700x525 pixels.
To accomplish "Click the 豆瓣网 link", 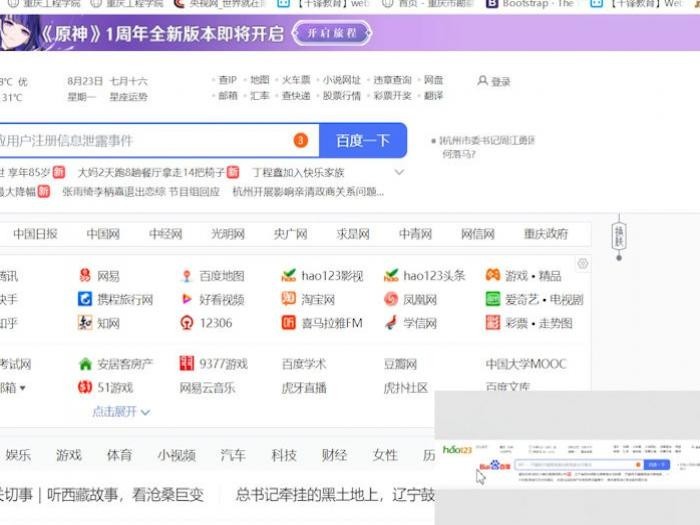I will pyautogui.click(x=400, y=364).
